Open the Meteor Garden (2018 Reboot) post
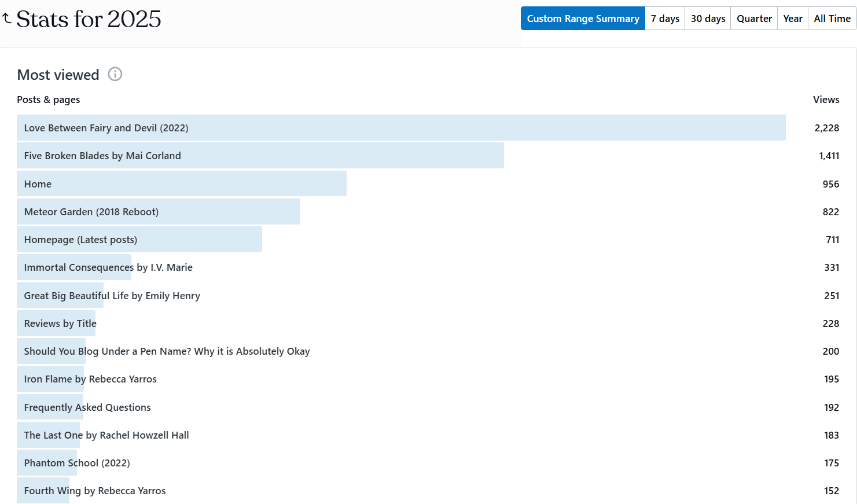Screen dimensions: 857x504 coord(91,211)
